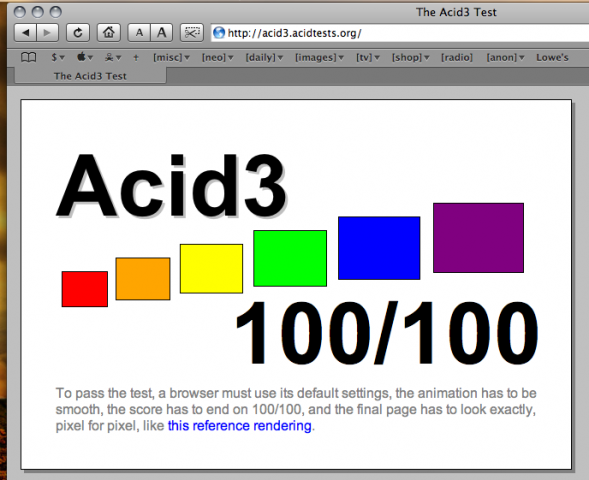
Task: Show all bookmarks with open book icon
Action: (x=29, y=57)
